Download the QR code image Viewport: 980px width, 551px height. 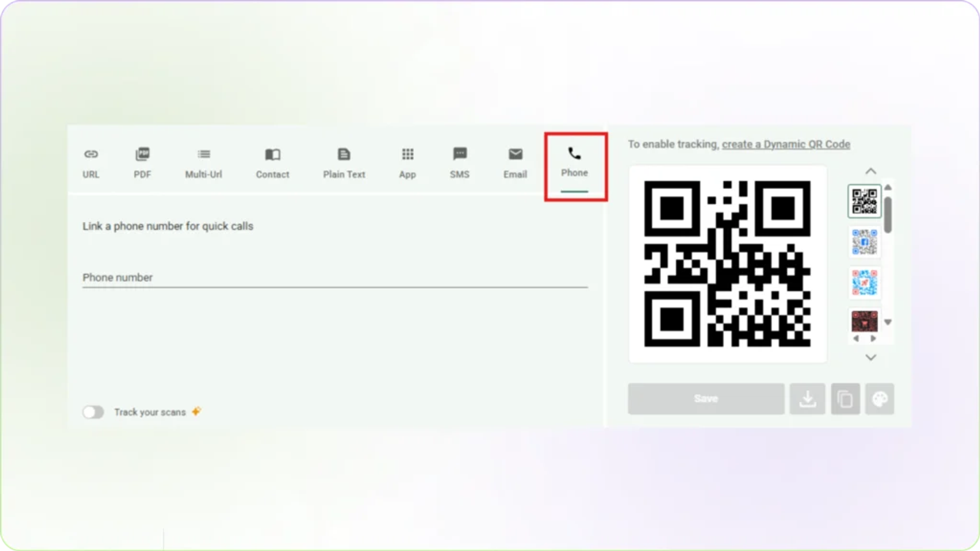click(807, 398)
